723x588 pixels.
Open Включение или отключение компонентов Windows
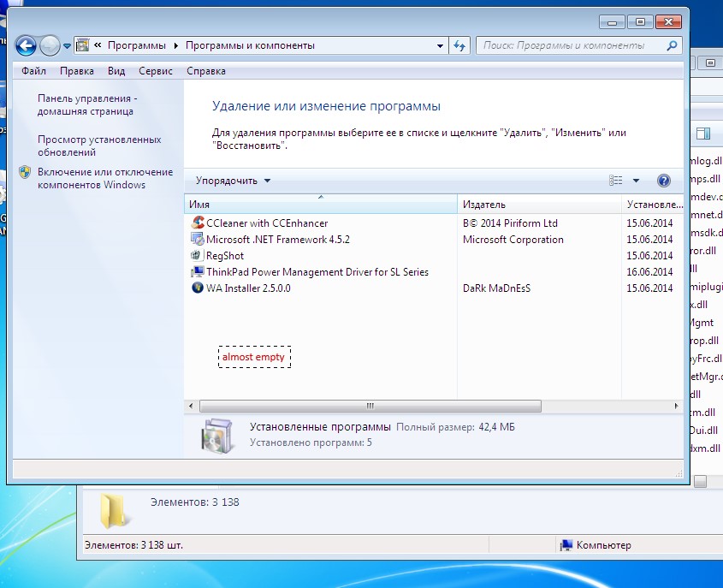click(x=105, y=178)
